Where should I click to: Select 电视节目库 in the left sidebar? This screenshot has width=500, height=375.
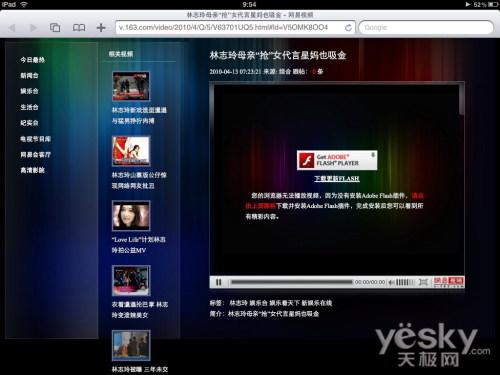[x=35, y=139]
